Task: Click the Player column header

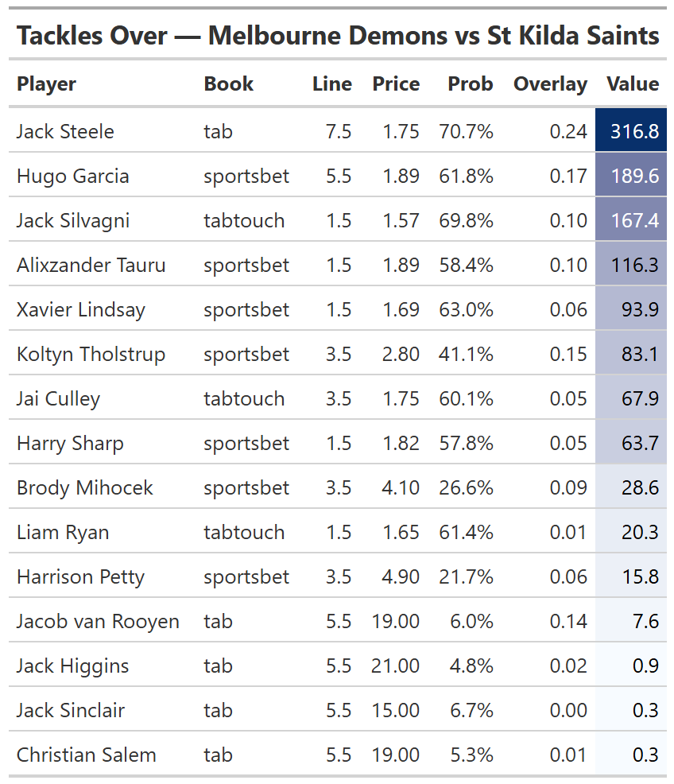Action: coord(46,84)
